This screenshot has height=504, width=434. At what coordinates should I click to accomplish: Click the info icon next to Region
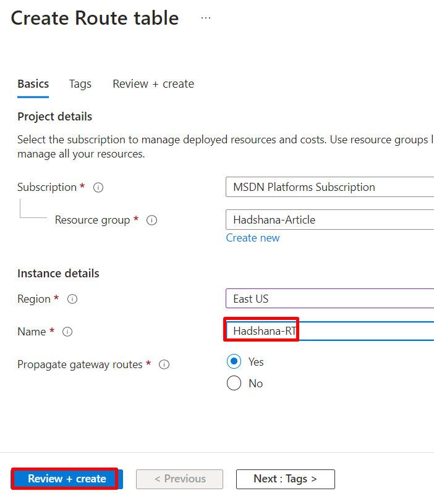pos(72,299)
